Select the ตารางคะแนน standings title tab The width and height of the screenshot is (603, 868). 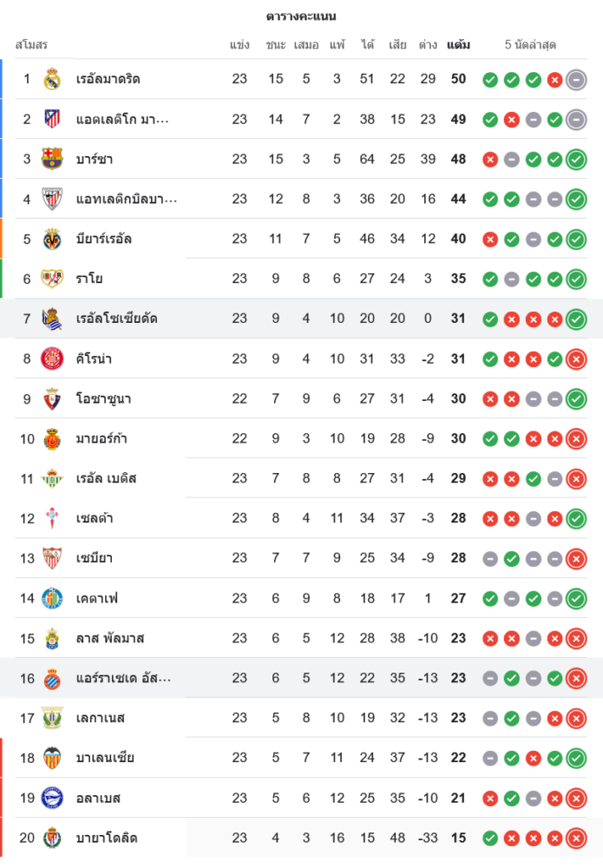pos(301,16)
